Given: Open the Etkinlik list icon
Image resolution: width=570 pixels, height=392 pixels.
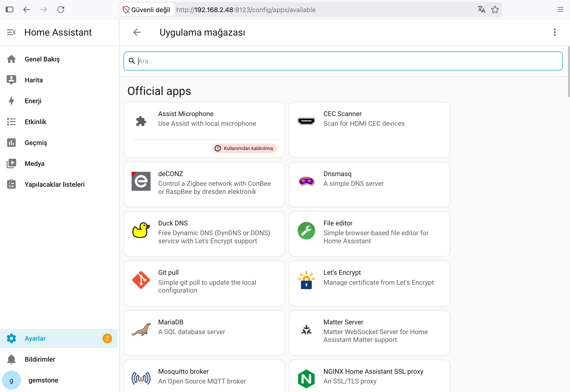Looking at the screenshot, I should (11, 122).
